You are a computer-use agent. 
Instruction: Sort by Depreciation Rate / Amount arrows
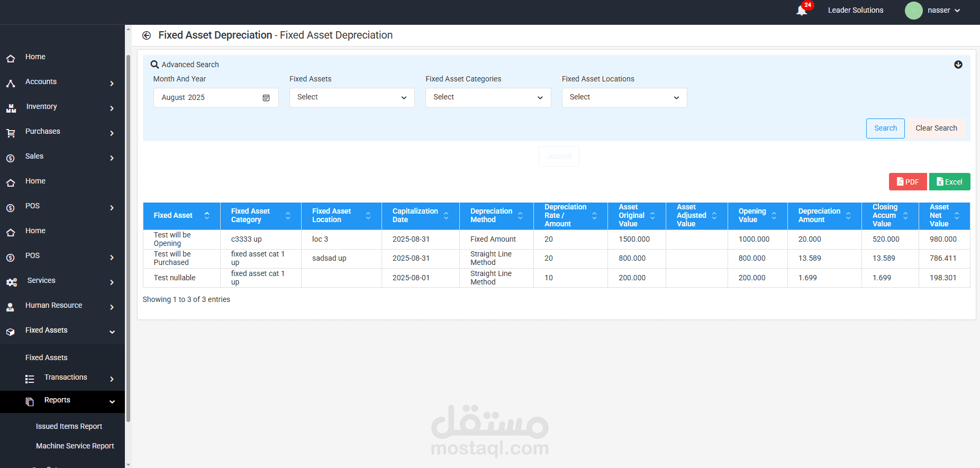click(594, 215)
